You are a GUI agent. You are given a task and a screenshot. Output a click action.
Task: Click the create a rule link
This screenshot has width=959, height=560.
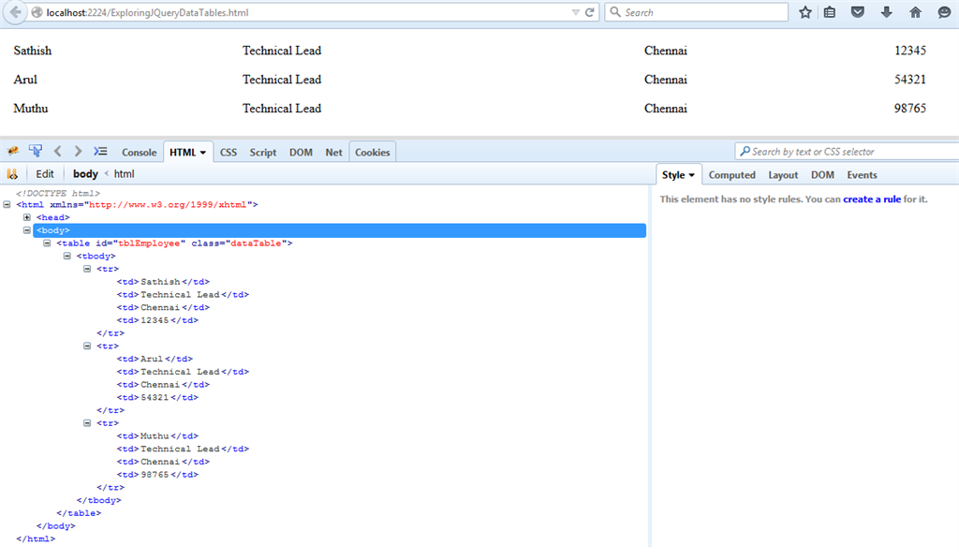pyautogui.click(x=872, y=199)
